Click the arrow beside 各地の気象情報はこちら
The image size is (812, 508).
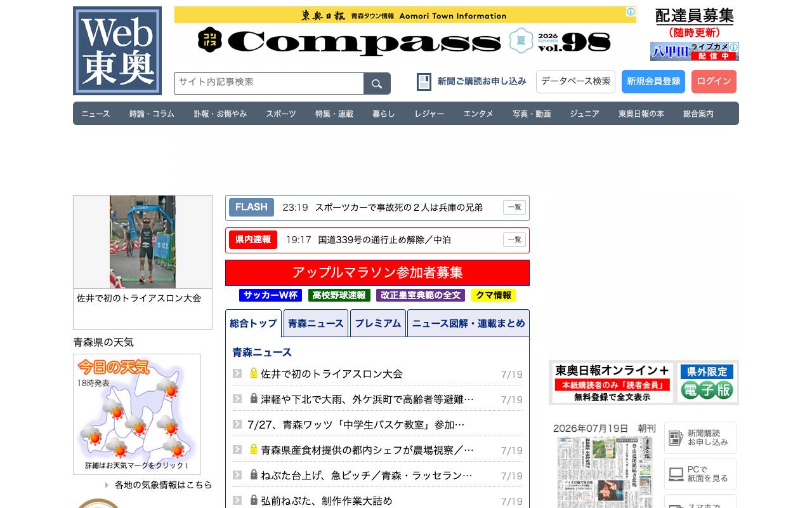pos(107,485)
